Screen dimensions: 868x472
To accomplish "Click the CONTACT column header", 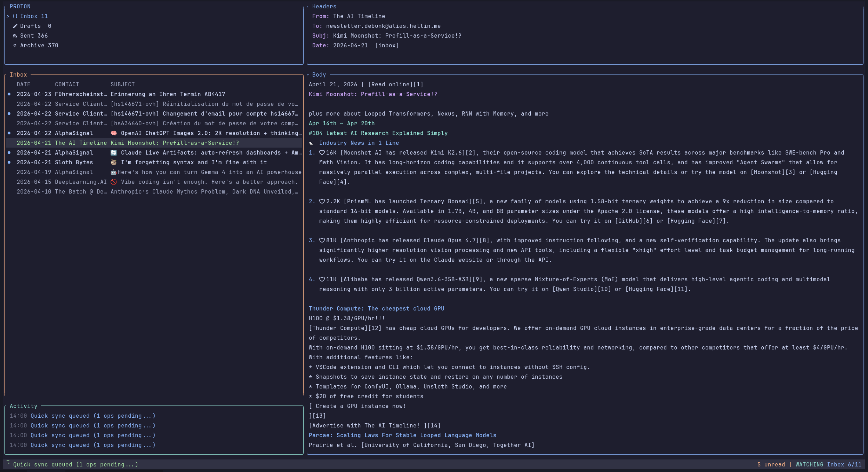I will coord(67,85).
